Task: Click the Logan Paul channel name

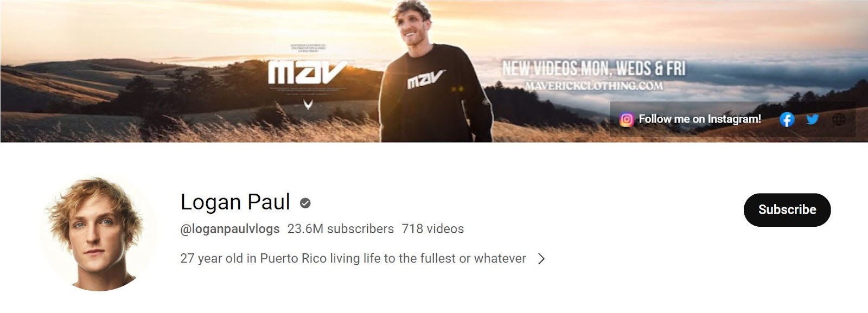Action: click(235, 202)
